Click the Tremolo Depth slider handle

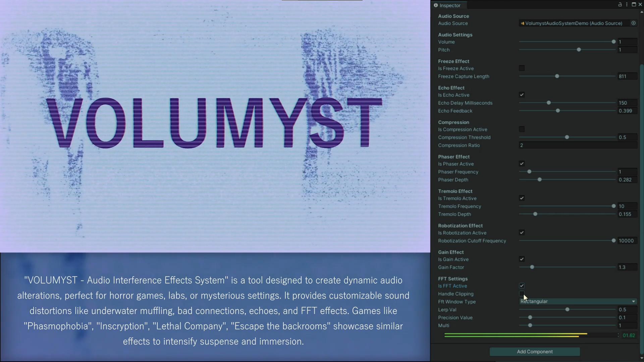point(535,214)
